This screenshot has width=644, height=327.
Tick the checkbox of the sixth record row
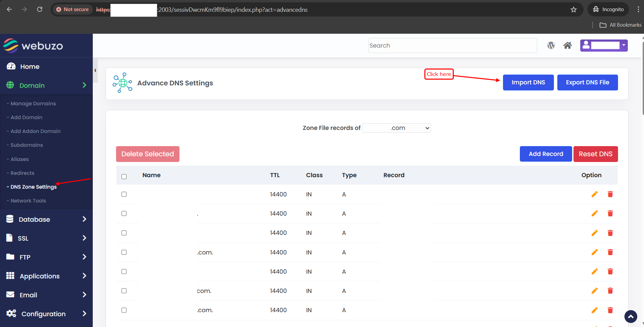124,291
